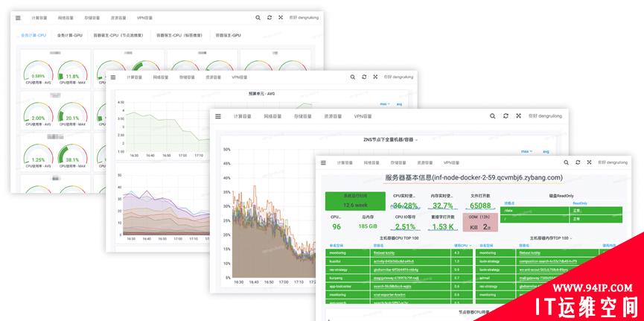Image resolution: width=644 pixels, height=321 pixels.
Task: Open filebeat-kzz4p link in the CPU TOP 100 table
Action: (x=383, y=252)
